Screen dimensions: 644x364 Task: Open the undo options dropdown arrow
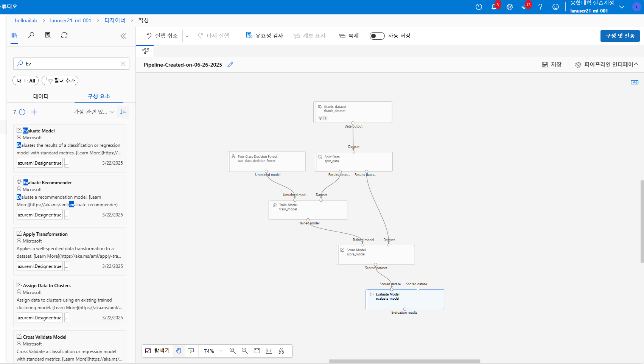click(x=187, y=36)
